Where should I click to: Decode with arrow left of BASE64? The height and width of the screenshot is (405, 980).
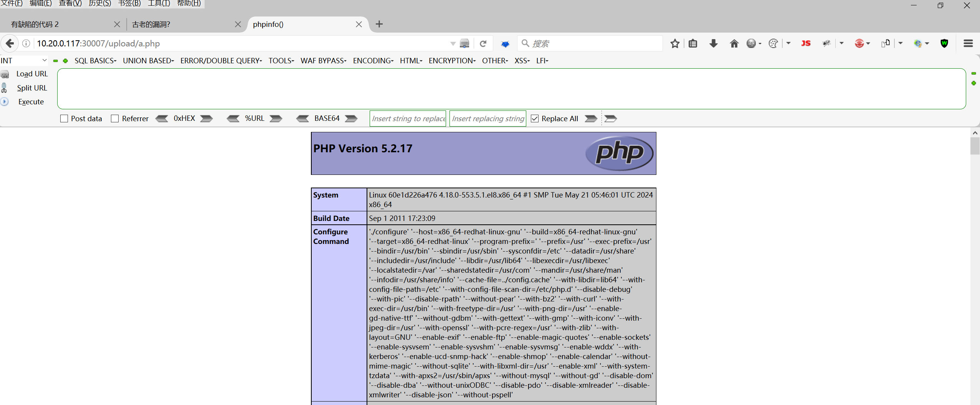(302, 119)
